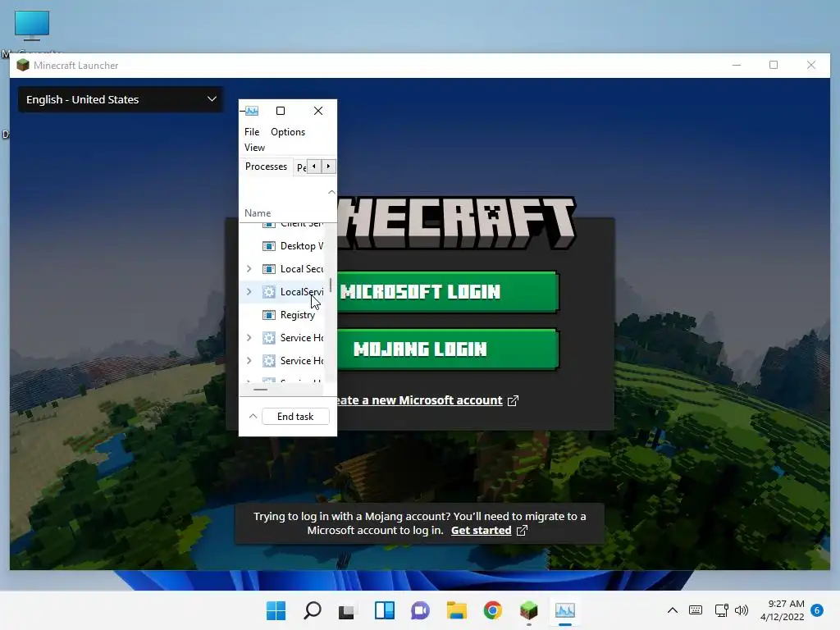Open the Chat app in taskbar
Viewport: 840px width, 630px height.
pyautogui.click(x=421, y=610)
